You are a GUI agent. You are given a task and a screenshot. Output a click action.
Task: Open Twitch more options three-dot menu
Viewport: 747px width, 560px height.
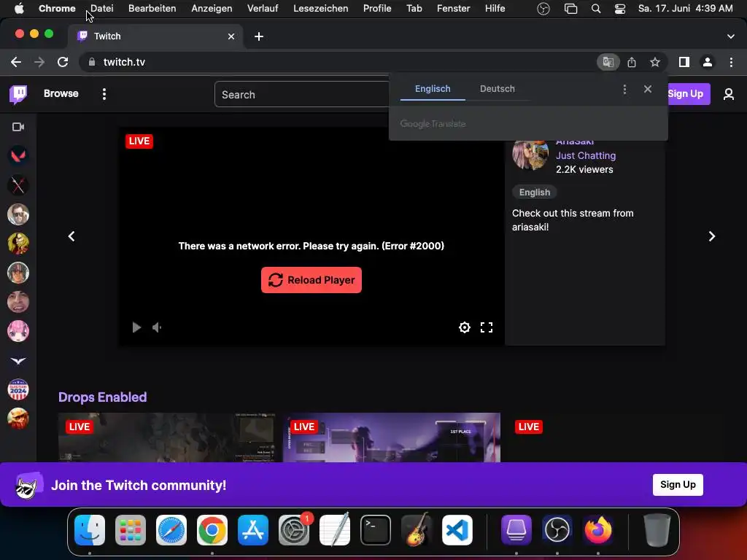[104, 94]
